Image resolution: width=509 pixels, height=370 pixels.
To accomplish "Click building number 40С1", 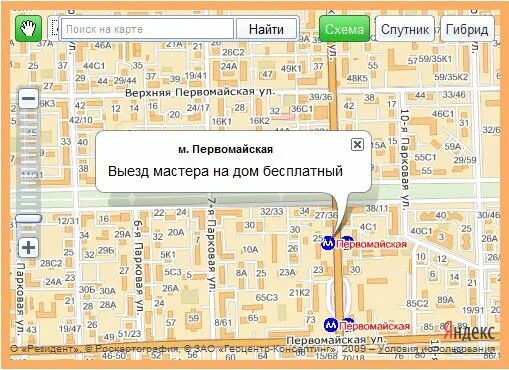I will click(421, 231).
